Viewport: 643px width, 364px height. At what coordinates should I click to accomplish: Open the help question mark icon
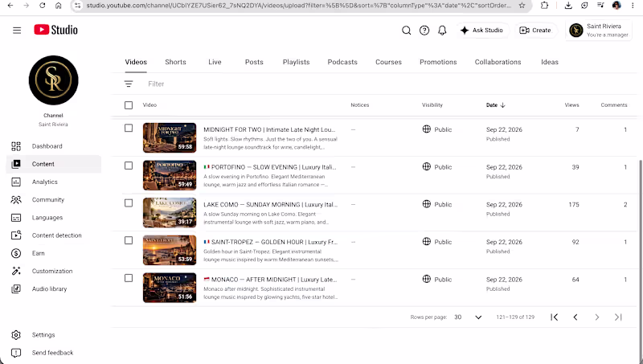click(424, 31)
